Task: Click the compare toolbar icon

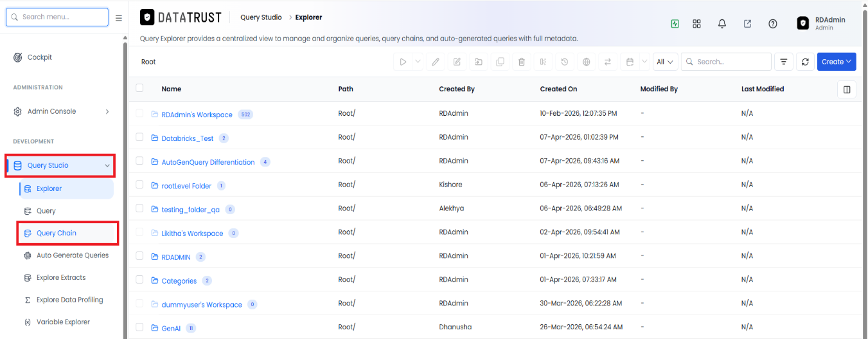Action: [543, 62]
